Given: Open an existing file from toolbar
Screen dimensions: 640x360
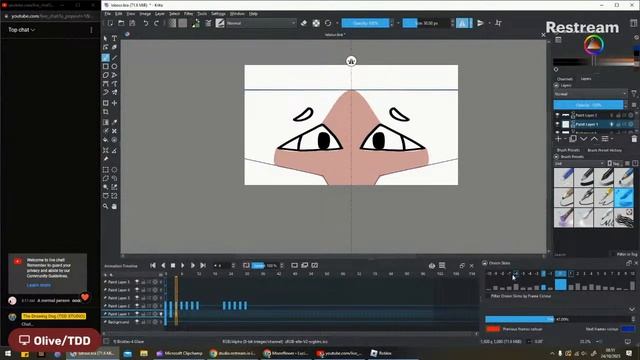Looking at the screenshot, I should point(121,23).
